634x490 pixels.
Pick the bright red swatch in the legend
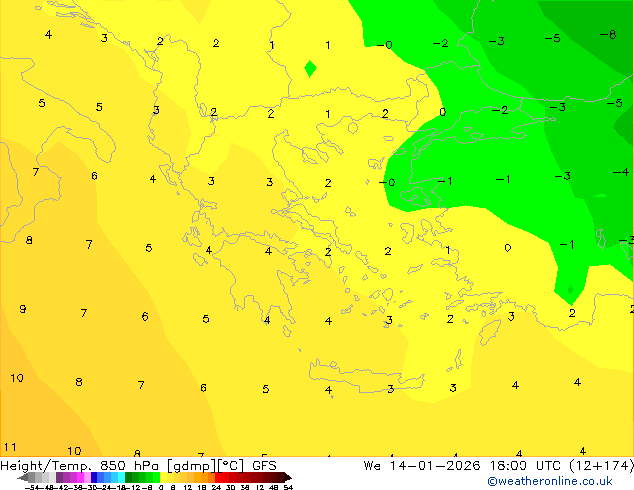point(219,477)
